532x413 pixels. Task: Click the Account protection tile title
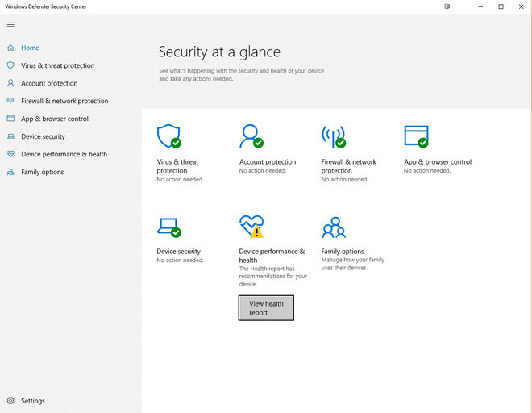pyautogui.click(x=268, y=162)
